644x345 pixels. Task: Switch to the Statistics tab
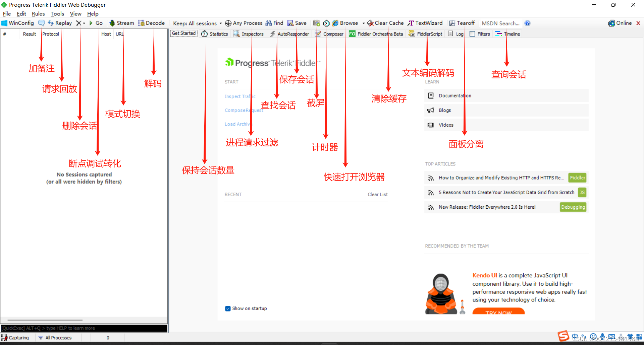tap(215, 34)
